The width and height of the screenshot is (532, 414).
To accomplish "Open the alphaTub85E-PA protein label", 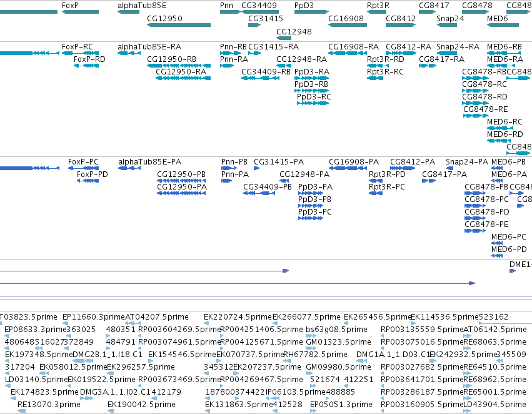I will tap(149, 161).
